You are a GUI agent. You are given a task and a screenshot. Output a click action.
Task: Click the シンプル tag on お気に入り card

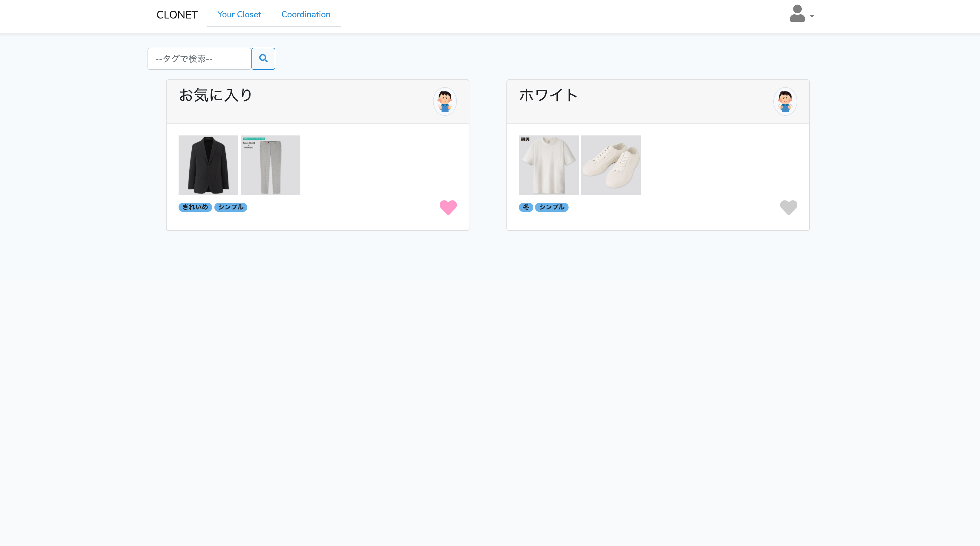click(x=230, y=207)
